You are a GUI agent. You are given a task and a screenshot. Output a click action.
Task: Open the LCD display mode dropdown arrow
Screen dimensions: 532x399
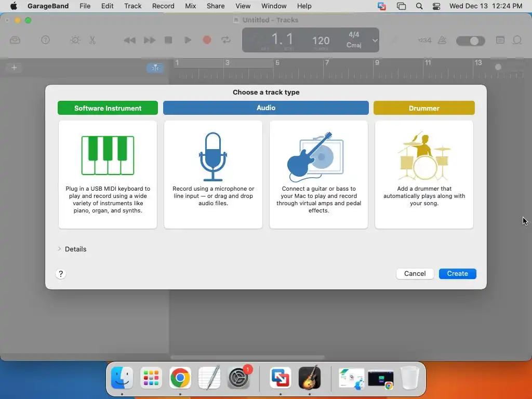(x=375, y=41)
